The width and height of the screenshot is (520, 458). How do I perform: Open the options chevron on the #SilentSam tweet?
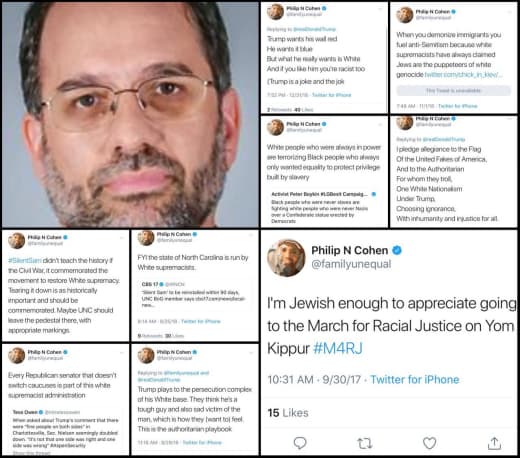(122, 238)
